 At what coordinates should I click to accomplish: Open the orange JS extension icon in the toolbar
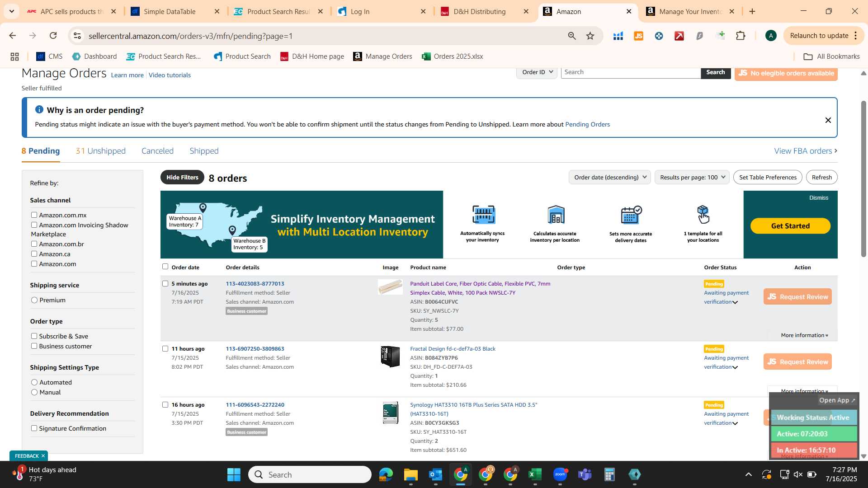pyautogui.click(x=638, y=36)
